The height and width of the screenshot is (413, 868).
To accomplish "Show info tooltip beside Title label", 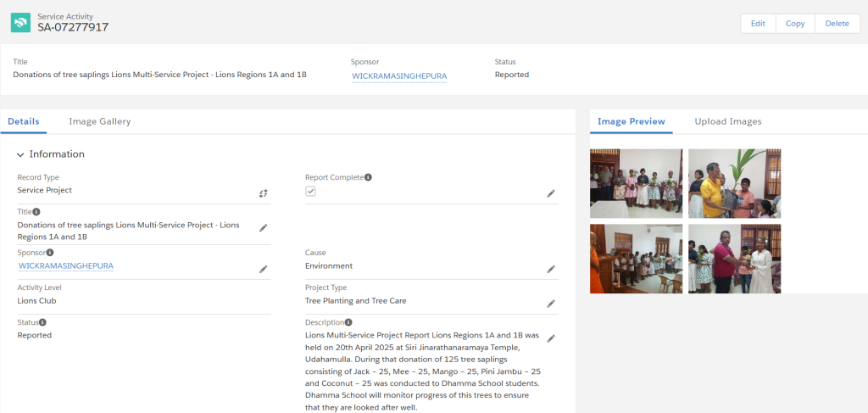I will tap(36, 211).
